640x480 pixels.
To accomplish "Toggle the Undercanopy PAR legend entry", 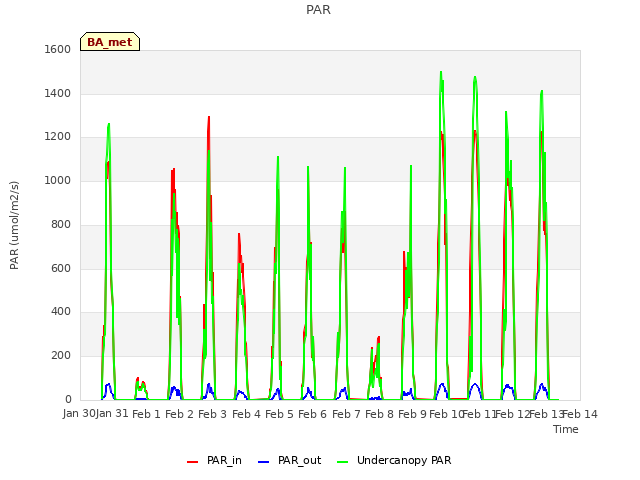I will point(394,460).
